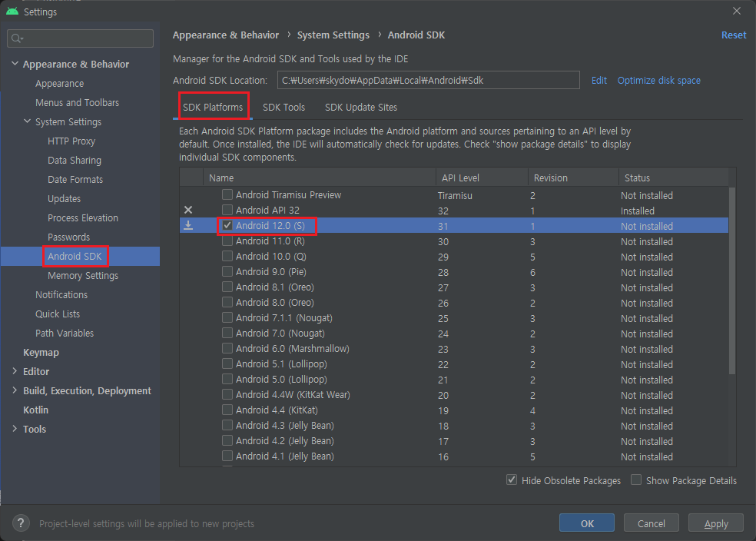Open Keymap settings
756x541 pixels.
coord(41,353)
